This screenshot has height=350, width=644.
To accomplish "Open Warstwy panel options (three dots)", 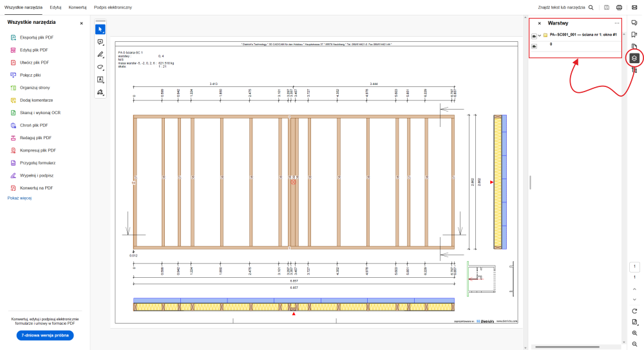I will 617,23.
